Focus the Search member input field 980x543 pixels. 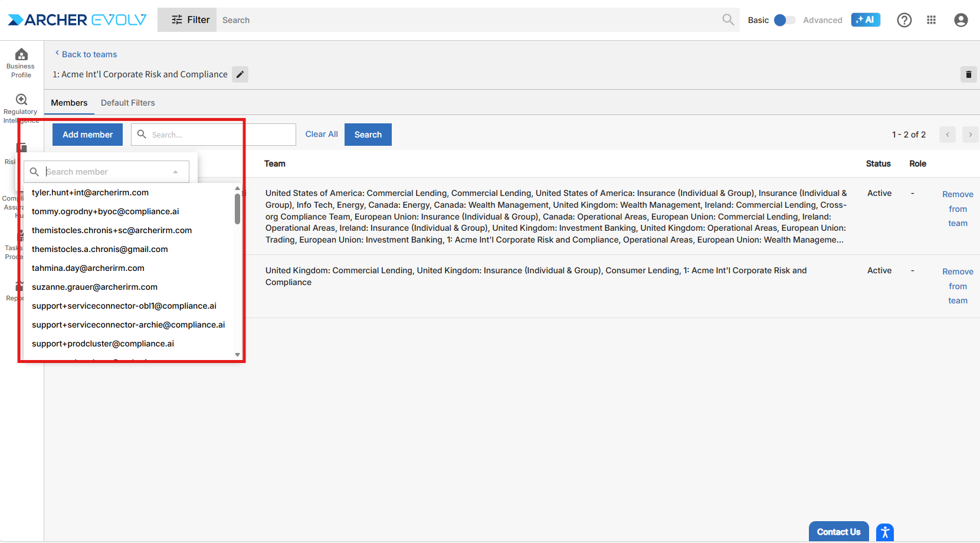coord(106,172)
